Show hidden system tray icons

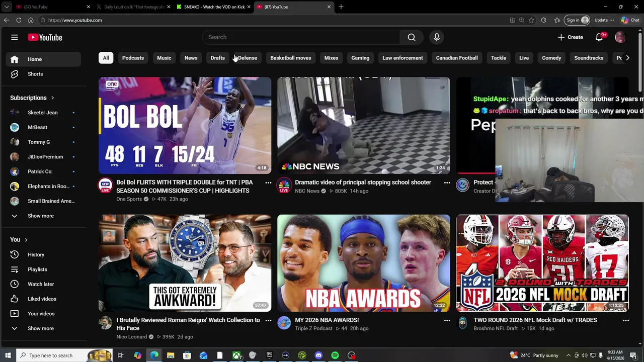tap(569, 355)
